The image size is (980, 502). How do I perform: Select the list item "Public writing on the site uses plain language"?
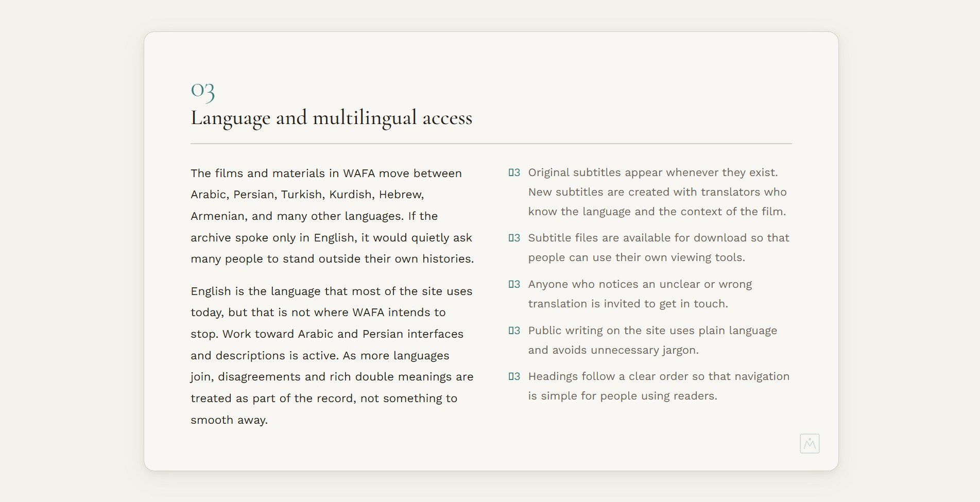tap(650, 340)
